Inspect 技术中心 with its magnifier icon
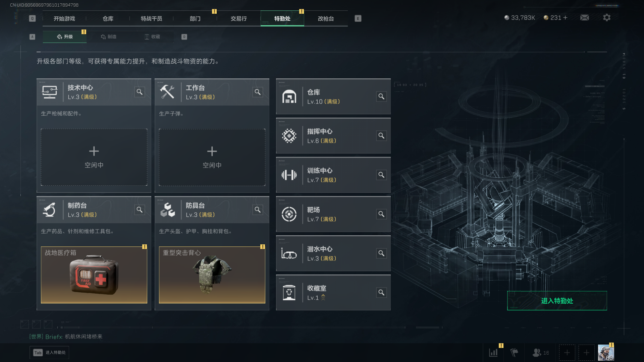 point(140,92)
